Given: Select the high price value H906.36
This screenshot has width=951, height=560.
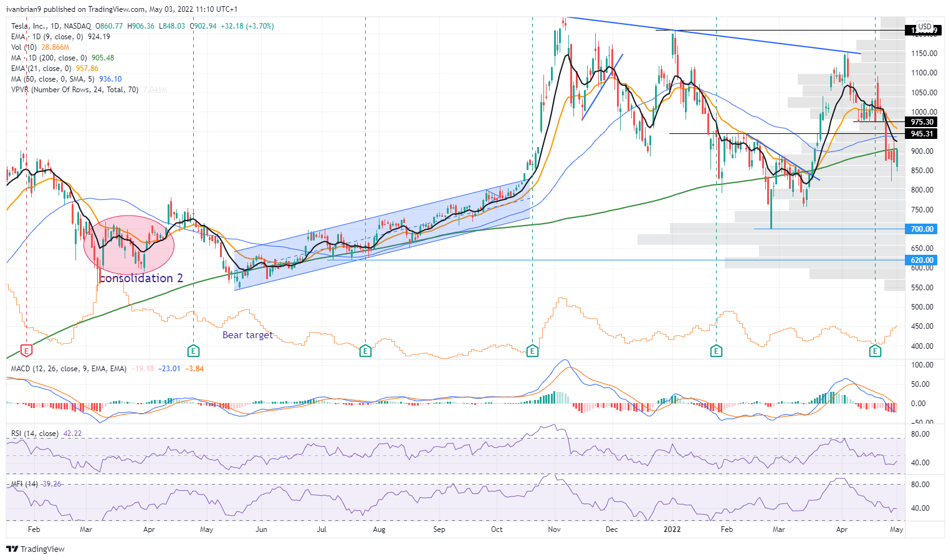Looking at the screenshot, I should [x=141, y=26].
